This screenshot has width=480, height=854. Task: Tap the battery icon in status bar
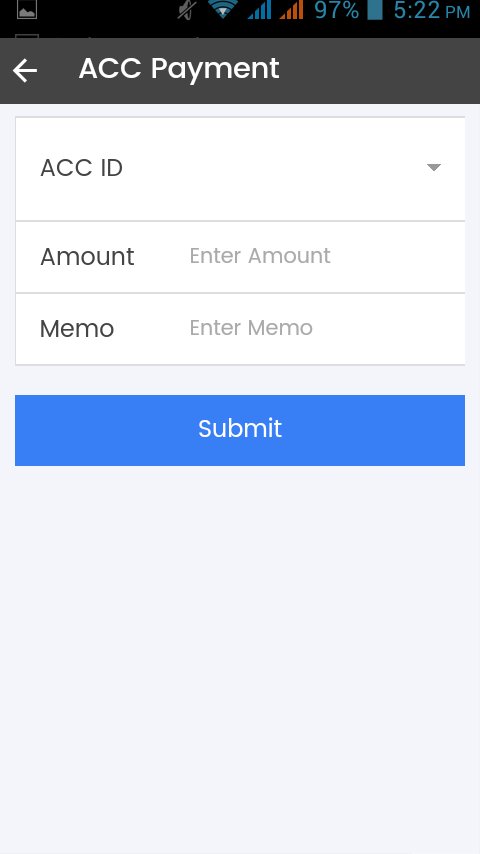pos(375,9)
